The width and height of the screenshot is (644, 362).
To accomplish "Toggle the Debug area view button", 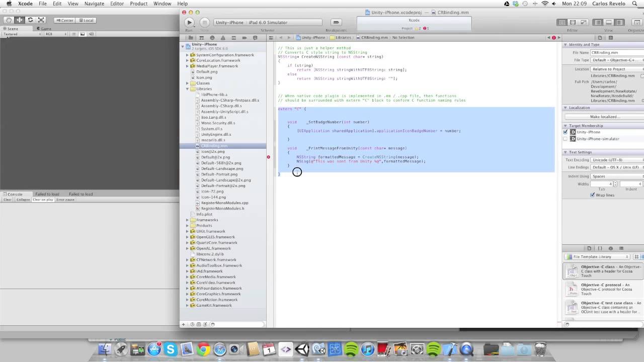I will pyautogui.click(x=609, y=22).
